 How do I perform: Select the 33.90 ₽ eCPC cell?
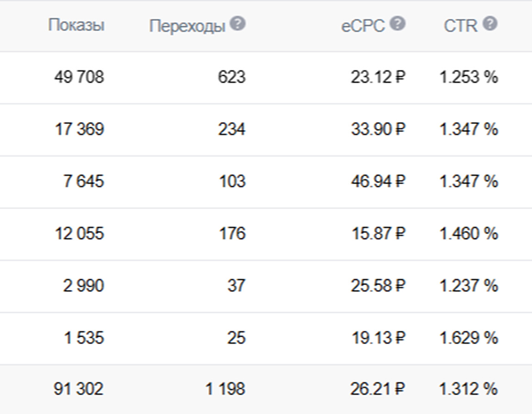click(377, 130)
